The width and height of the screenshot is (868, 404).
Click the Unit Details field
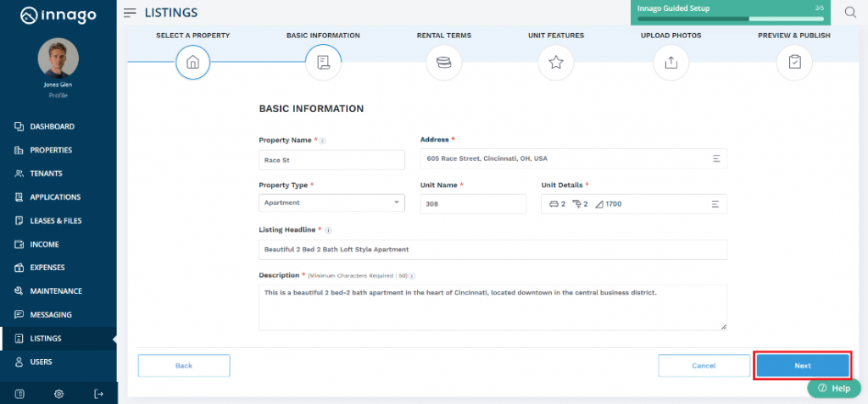[634, 203]
